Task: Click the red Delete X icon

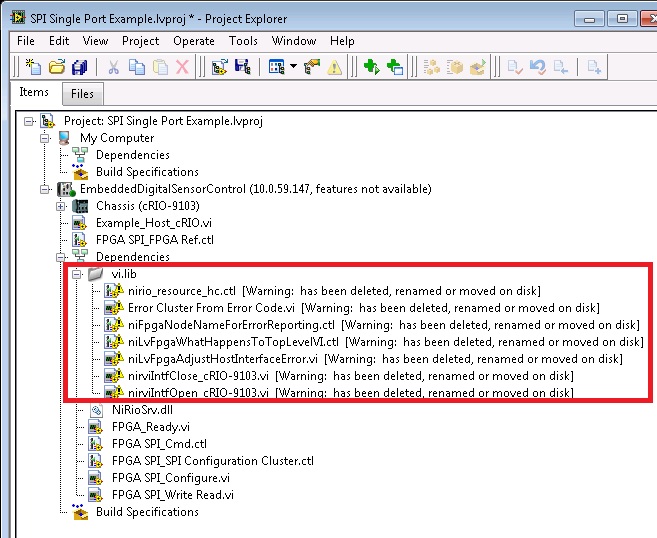Action: pyautogui.click(x=182, y=67)
